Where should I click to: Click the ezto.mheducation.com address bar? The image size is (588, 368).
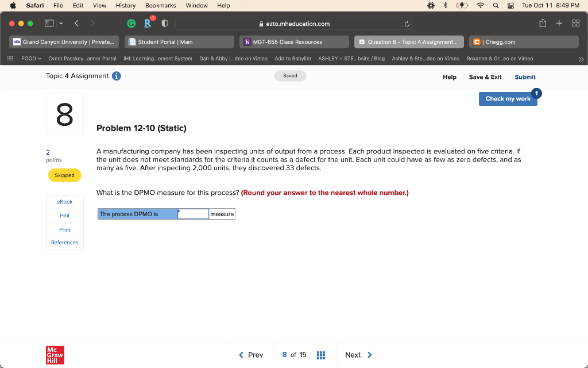click(x=294, y=24)
